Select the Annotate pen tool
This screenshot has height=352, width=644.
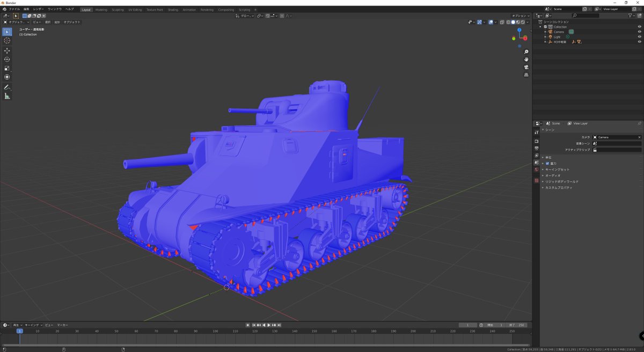(x=7, y=87)
